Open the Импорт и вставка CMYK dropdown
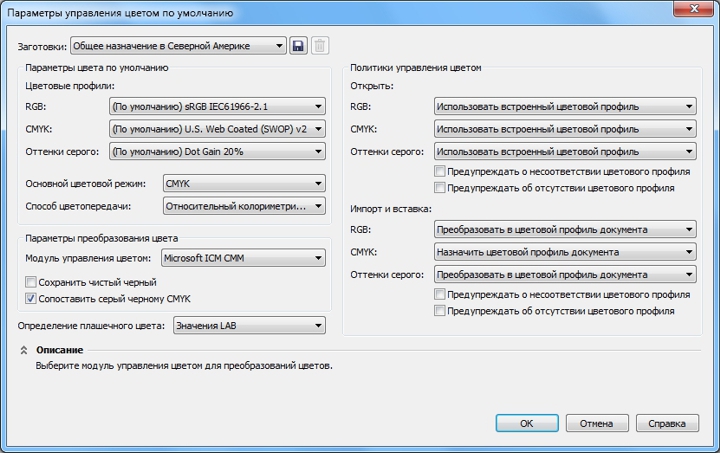720x453 pixels. pos(565,252)
